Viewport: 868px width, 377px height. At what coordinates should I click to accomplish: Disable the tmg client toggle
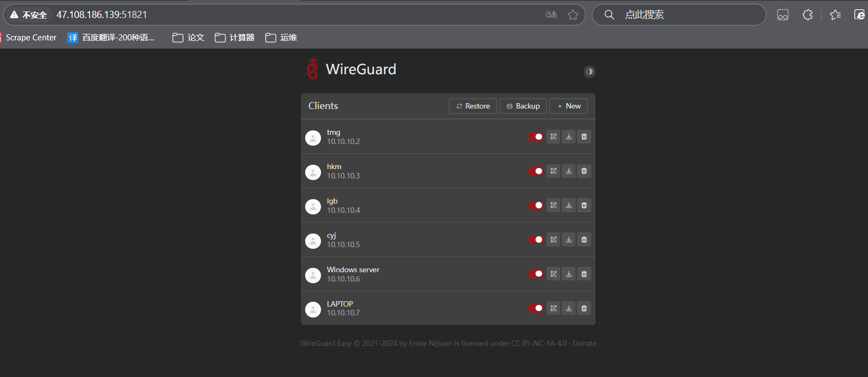[x=536, y=137]
